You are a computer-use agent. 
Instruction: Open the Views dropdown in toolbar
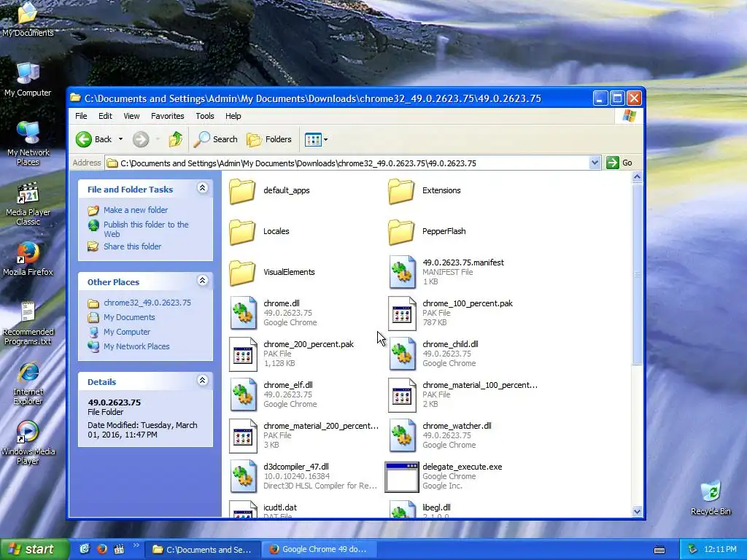click(x=316, y=139)
